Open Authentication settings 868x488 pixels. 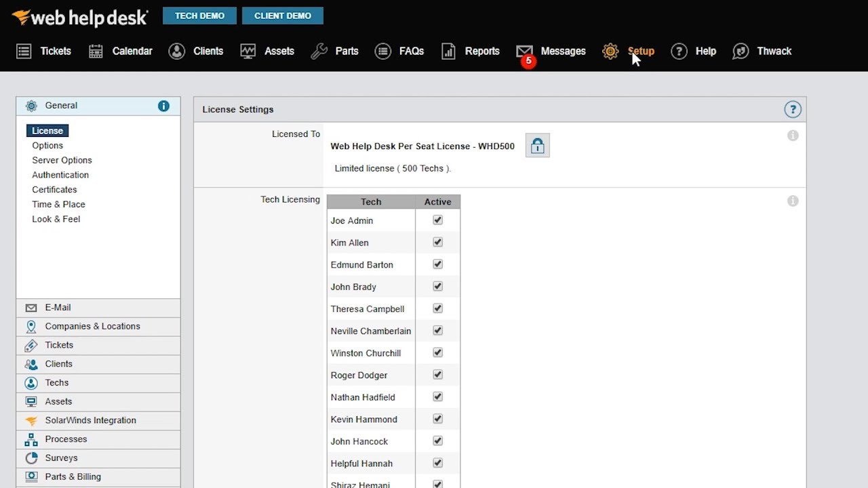[60, 175]
